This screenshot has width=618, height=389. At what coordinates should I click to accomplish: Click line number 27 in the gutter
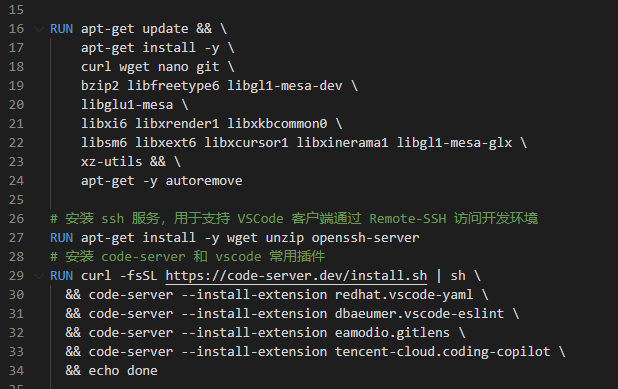coord(16,238)
